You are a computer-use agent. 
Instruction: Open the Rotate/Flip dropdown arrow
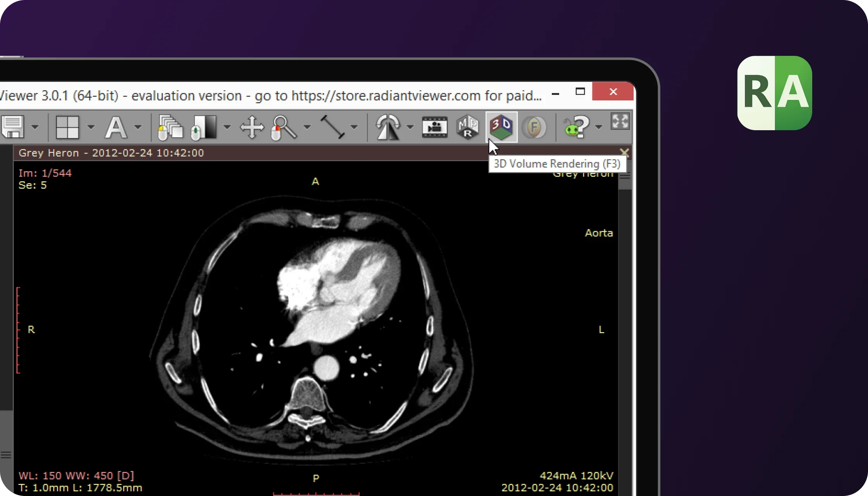(410, 127)
